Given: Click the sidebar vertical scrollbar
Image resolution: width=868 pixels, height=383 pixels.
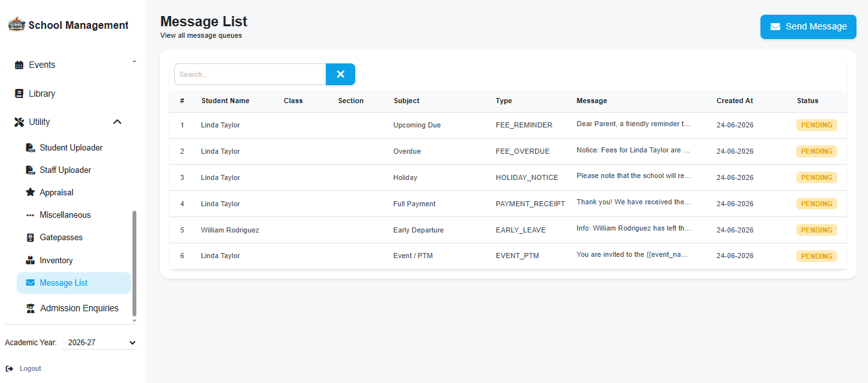Looking at the screenshot, I should pos(134,263).
